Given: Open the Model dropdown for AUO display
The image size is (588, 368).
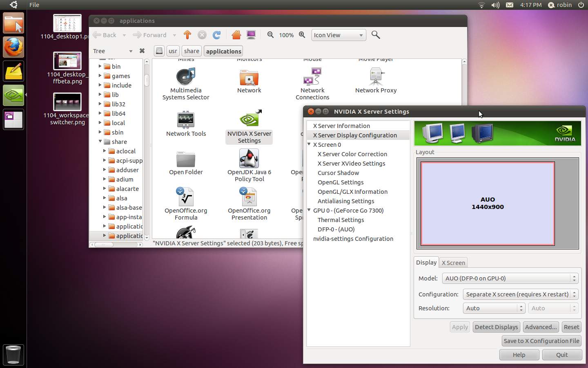Looking at the screenshot, I should coord(510,278).
